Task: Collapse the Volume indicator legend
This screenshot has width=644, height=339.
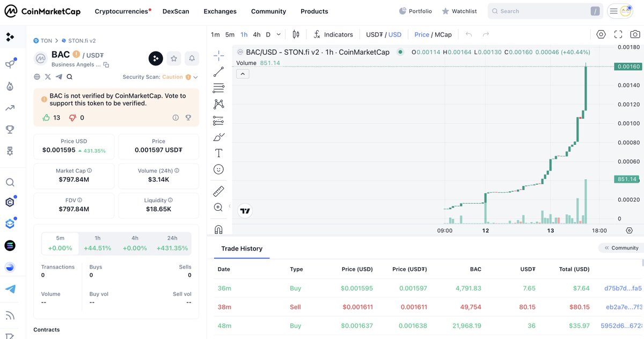Action: tap(243, 73)
